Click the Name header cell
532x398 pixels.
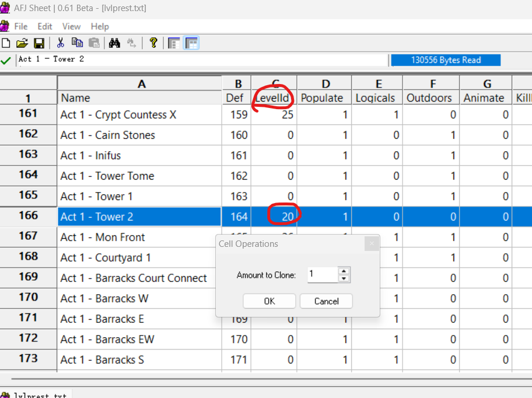tap(140, 97)
